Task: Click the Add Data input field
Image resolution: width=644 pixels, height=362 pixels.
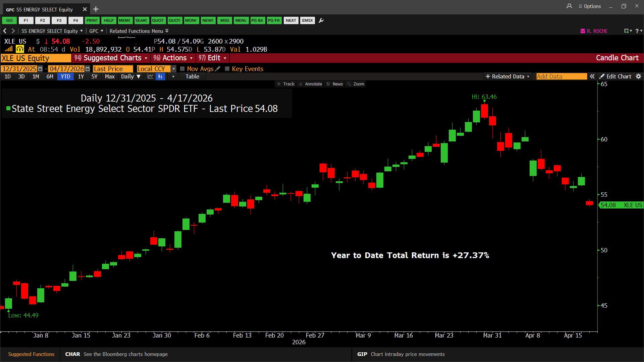Action: click(x=561, y=76)
